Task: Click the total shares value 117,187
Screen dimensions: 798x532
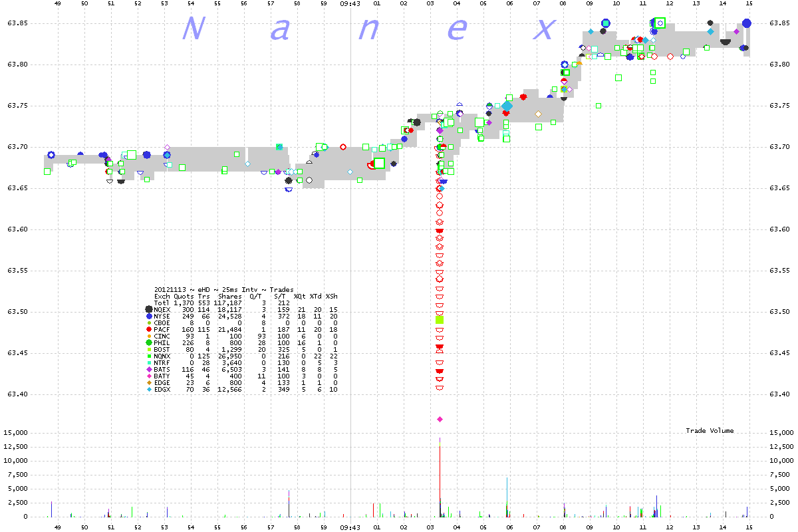Action: click(226, 303)
